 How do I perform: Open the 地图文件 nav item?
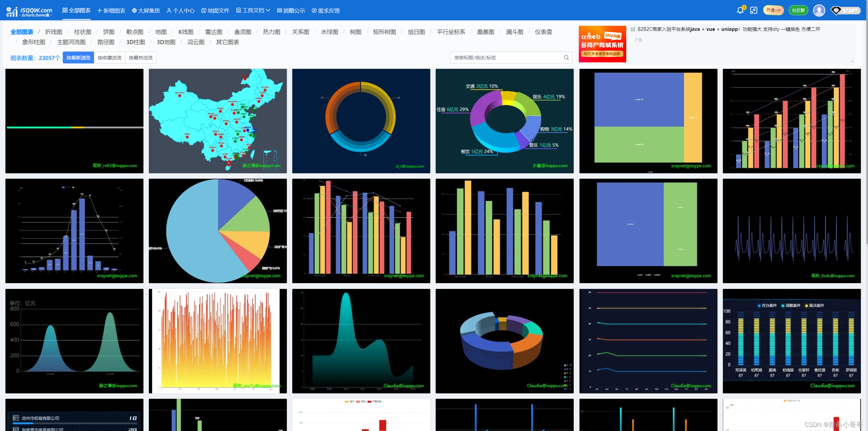[x=215, y=11]
